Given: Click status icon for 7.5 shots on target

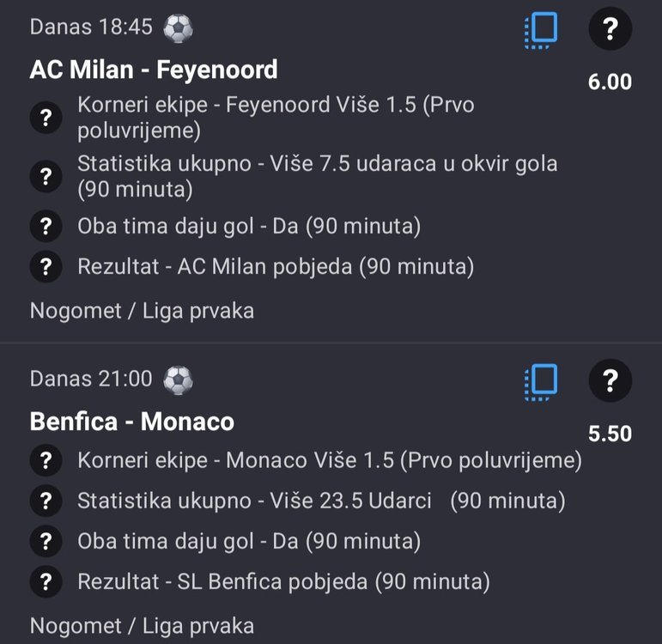Looking at the screenshot, I should tap(46, 176).
